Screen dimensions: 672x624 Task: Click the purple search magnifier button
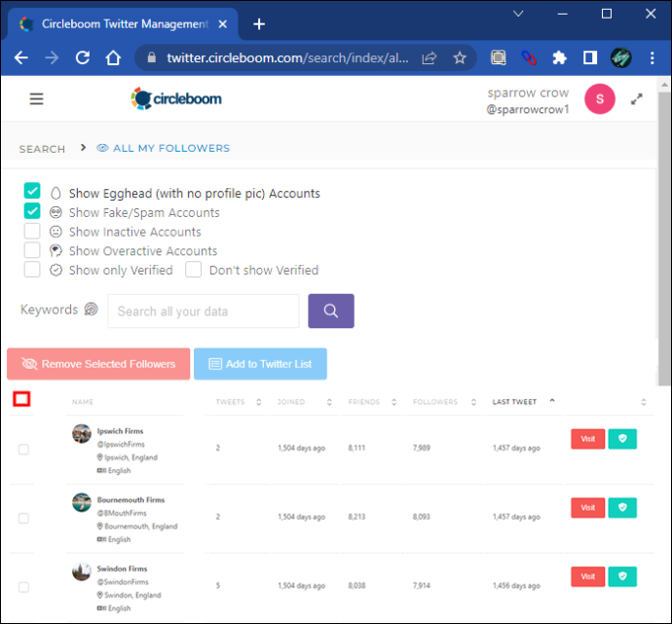(331, 311)
